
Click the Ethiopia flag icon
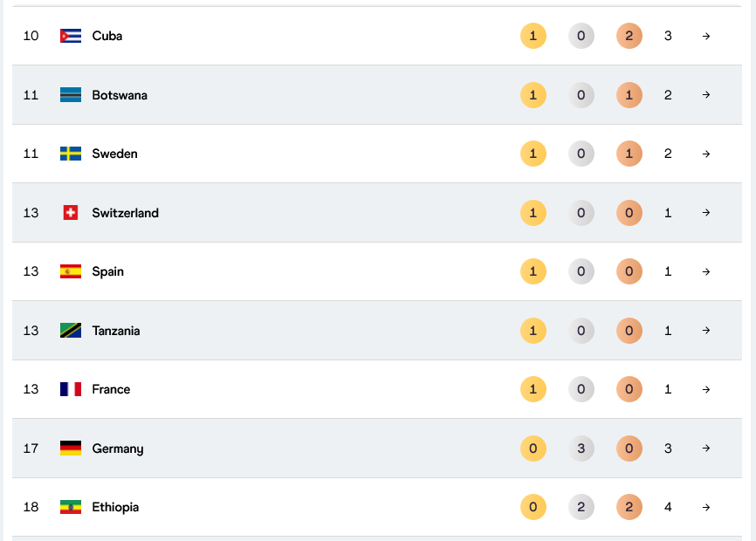coord(71,507)
